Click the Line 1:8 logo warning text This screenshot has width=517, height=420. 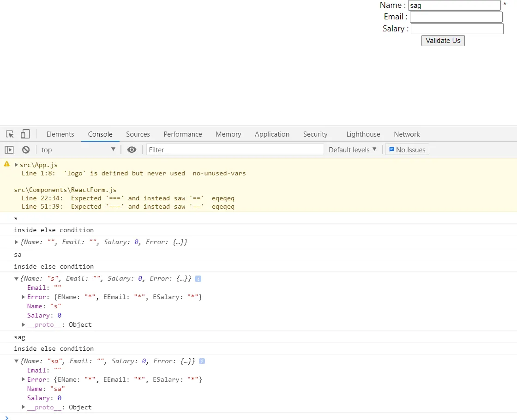pos(133,173)
